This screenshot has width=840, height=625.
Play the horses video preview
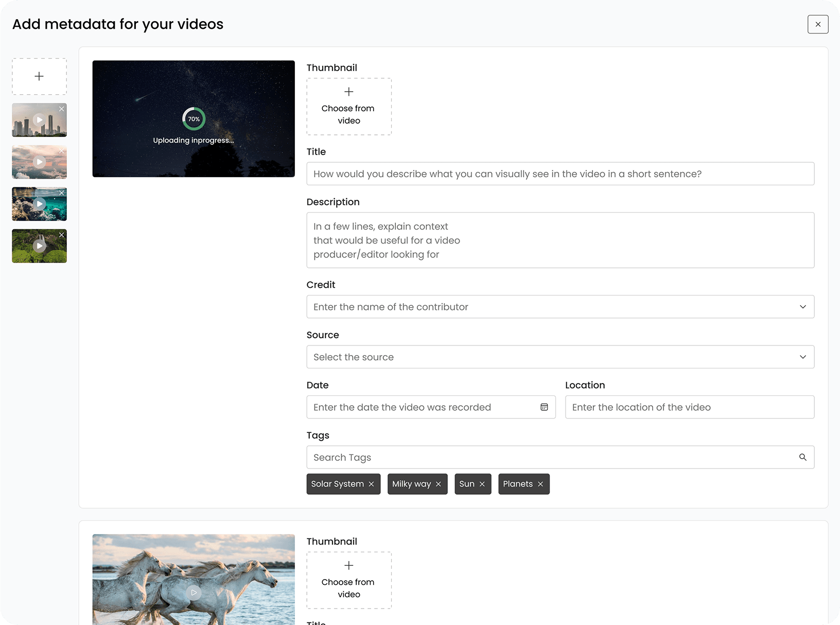pos(194,592)
